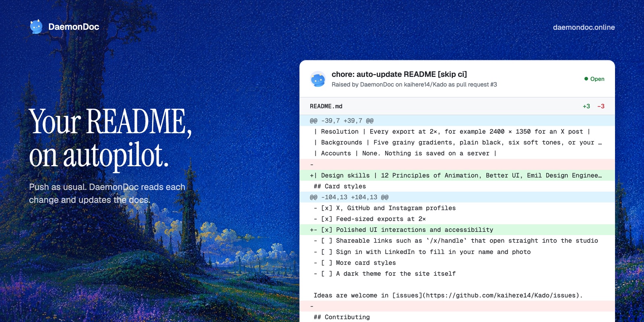Click the 'Accounts | None' diff line
644x322 pixels.
coord(457,153)
